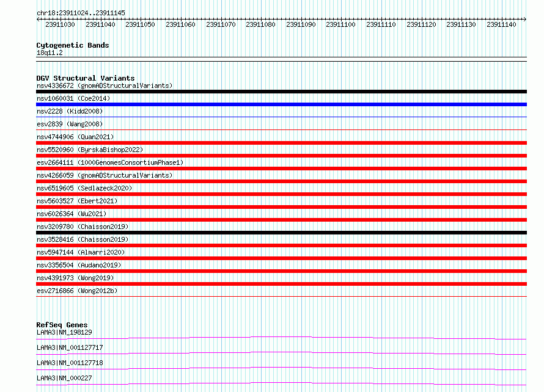
Task: Click the black bar under nsv4336672
Action: coord(281,92)
